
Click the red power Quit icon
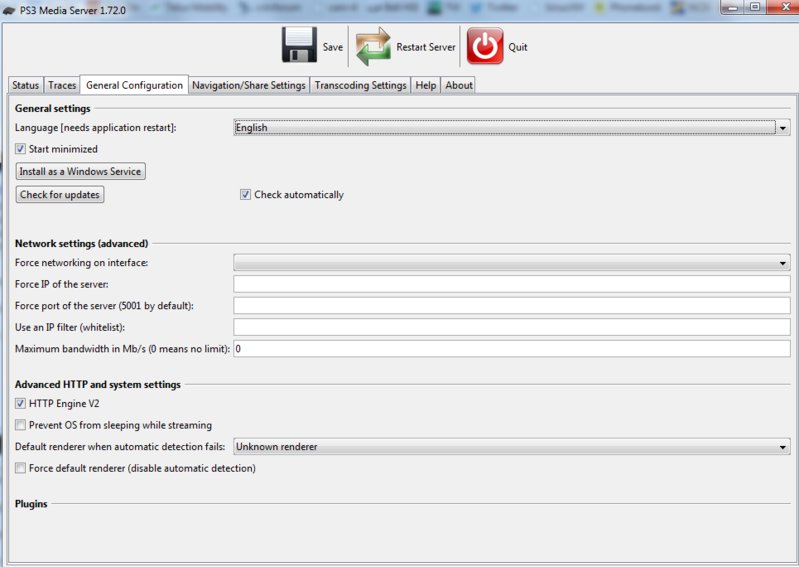point(485,46)
